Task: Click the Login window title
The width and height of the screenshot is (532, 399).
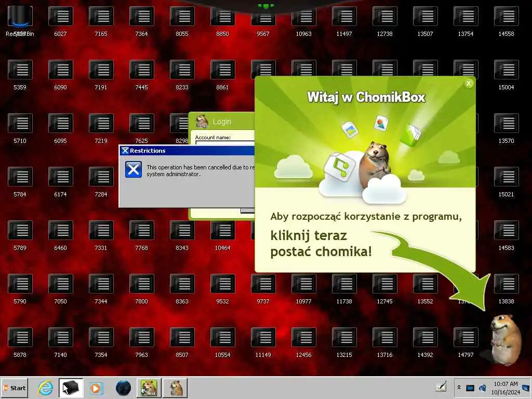Action: (x=222, y=122)
